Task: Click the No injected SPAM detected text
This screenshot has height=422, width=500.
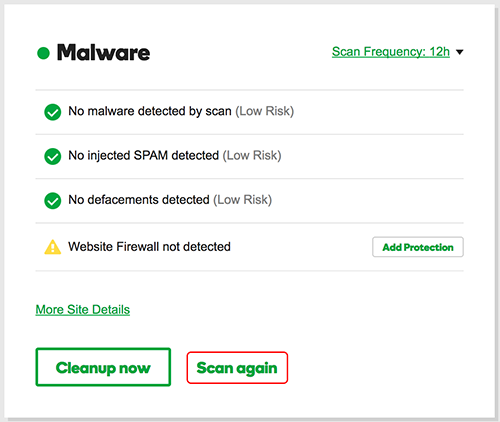Action: pos(144,155)
